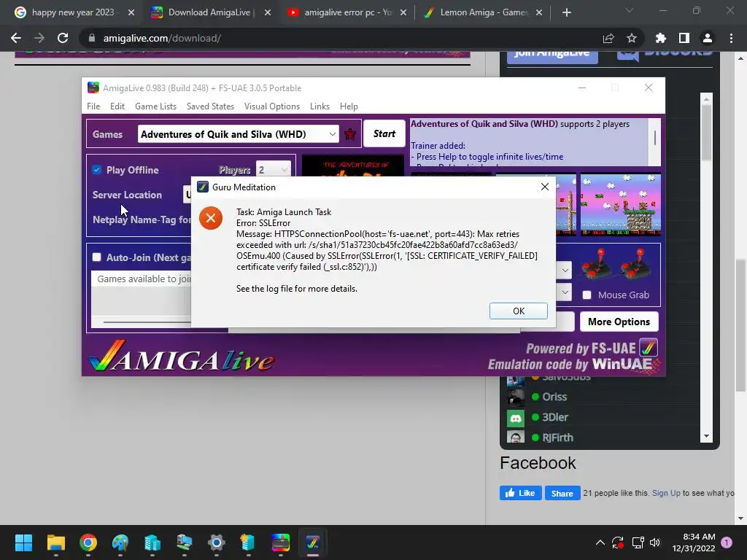This screenshot has width=747, height=560.
Task: Open the File menu in AmigaLive
Action: (x=93, y=106)
